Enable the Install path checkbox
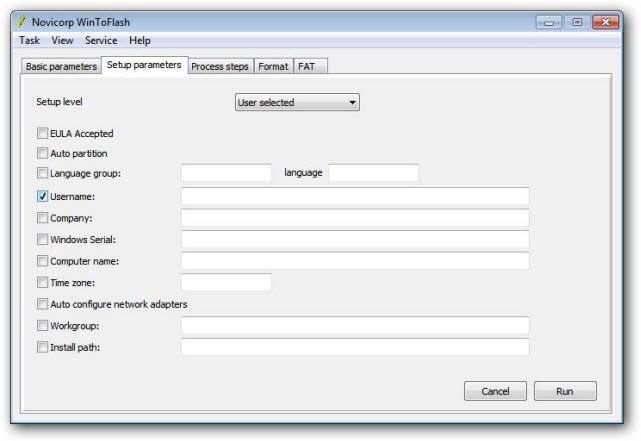The width and height of the screenshot is (641, 441). [x=43, y=347]
